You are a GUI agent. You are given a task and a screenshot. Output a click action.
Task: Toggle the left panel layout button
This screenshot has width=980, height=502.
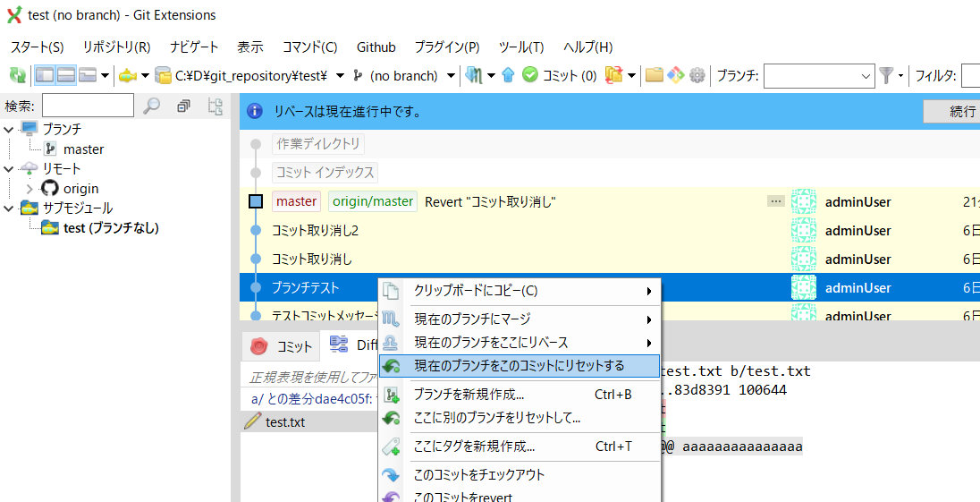pyautogui.click(x=45, y=76)
